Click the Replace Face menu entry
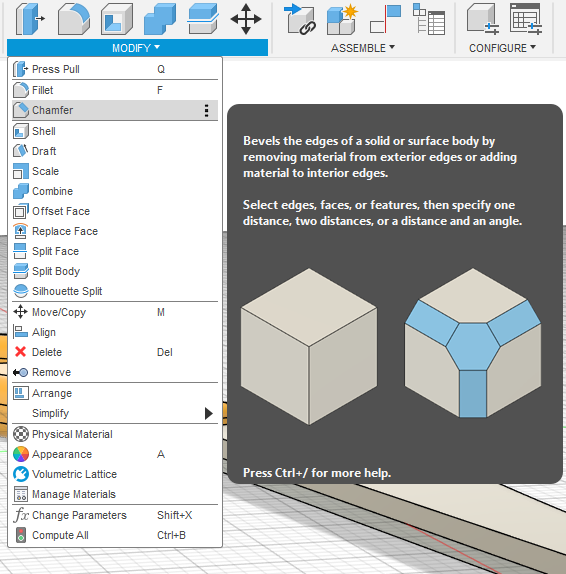This screenshot has width=566, height=574. [x=115, y=231]
